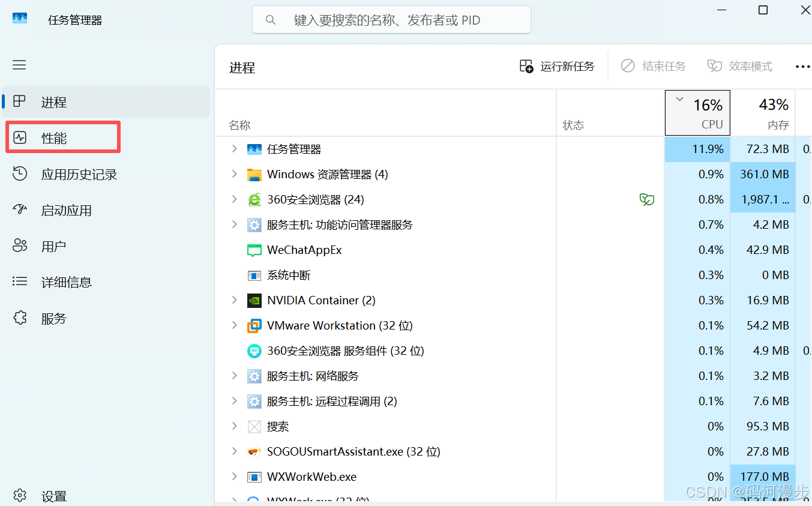
Task: Open the 用户 page
Action: point(106,247)
